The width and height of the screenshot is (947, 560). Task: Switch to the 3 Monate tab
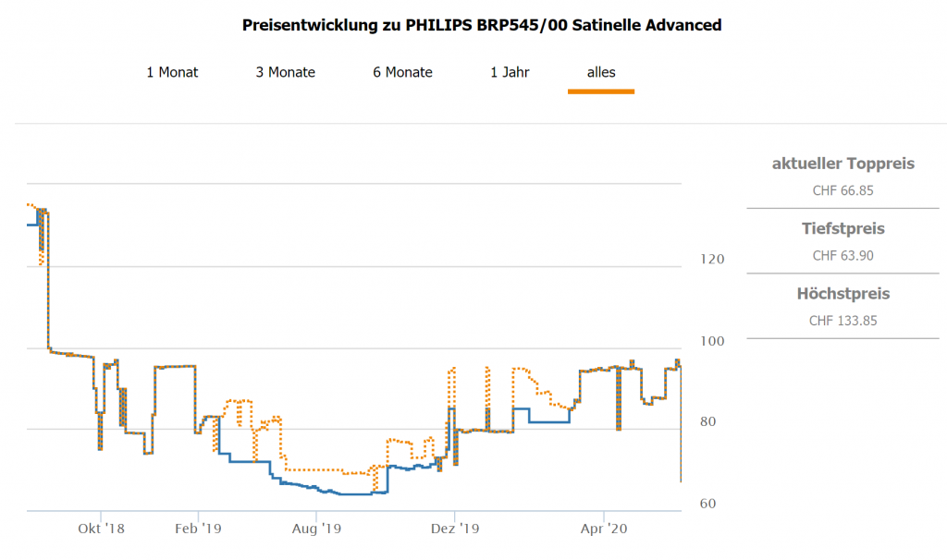click(x=286, y=72)
